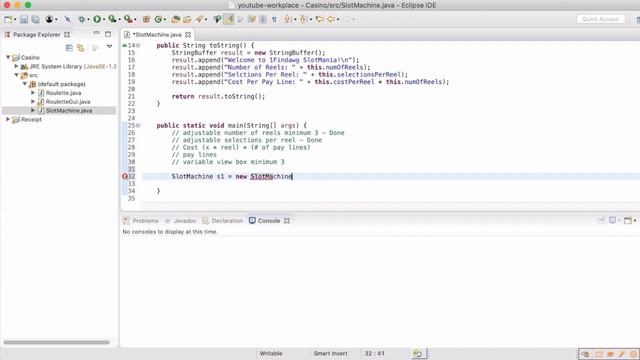The height and width of the screenshot is (360, 640).
Task: Toggle Word Wrap toolbar icon
Action: (x=252, y=19)
